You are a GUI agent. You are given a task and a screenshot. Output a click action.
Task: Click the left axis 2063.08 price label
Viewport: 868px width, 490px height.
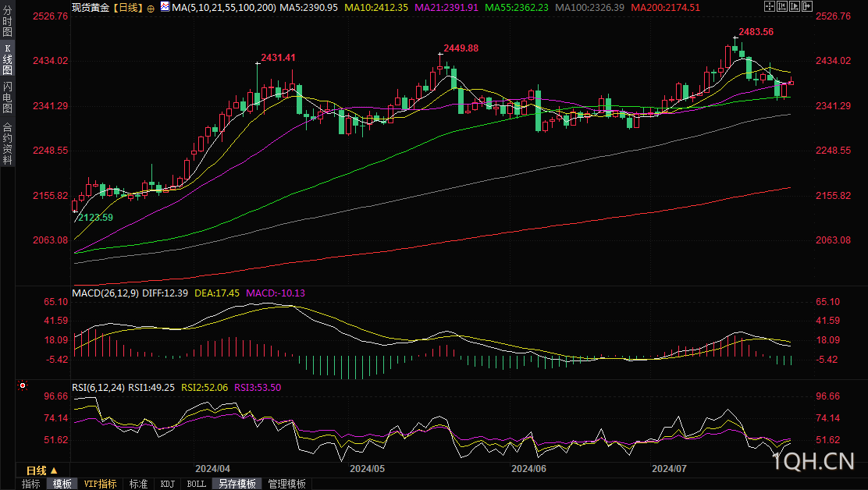[51, 240]
